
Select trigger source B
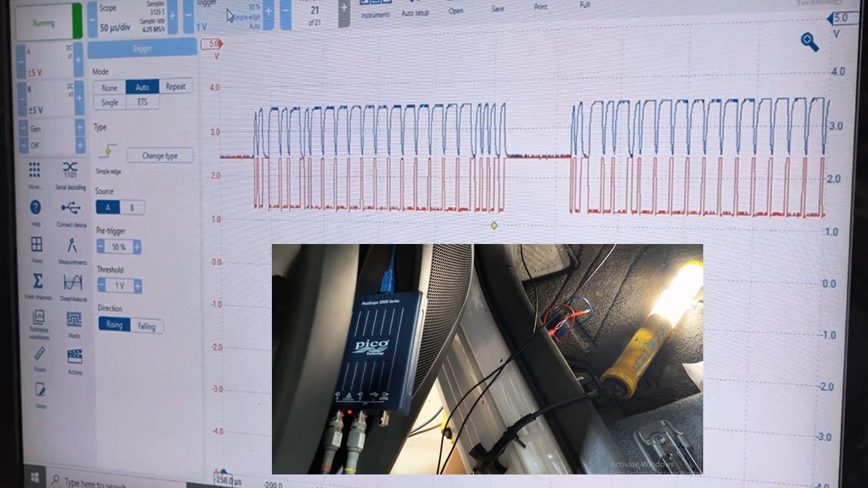click(x=132, y=208)
